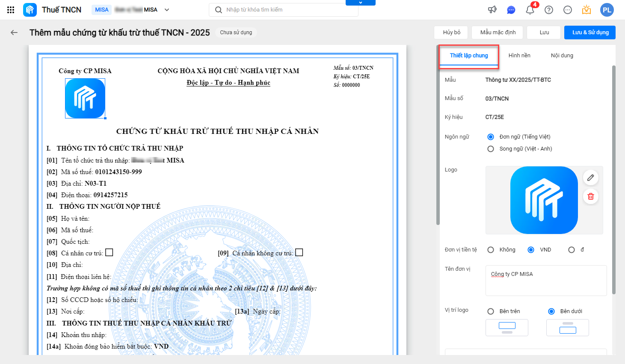
Task: Switch to Hình nền tab
Action: click(x=519, y=56)
